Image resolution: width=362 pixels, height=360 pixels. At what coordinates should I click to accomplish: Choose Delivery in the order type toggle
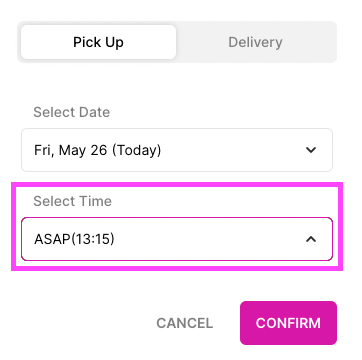tap(255, 42)
